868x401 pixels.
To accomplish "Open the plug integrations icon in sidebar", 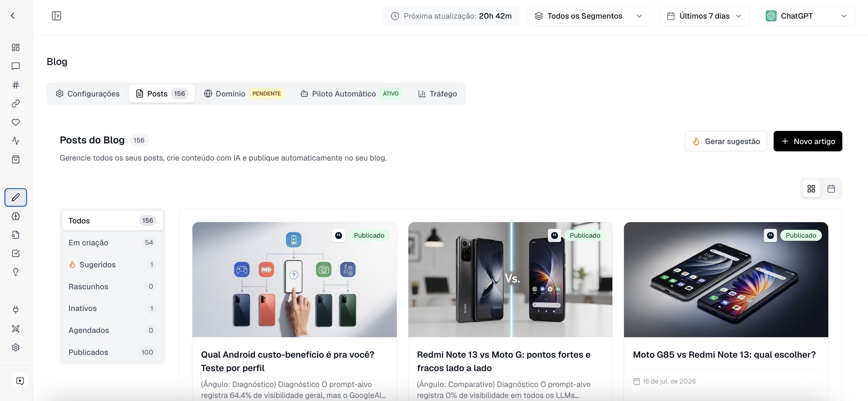I will (16, 310).
